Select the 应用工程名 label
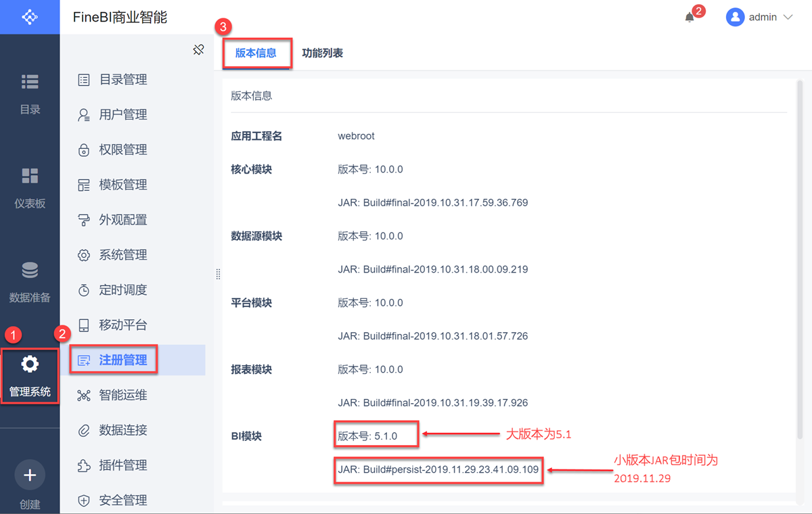The image size is (812, 514). (x=256, y=136)
